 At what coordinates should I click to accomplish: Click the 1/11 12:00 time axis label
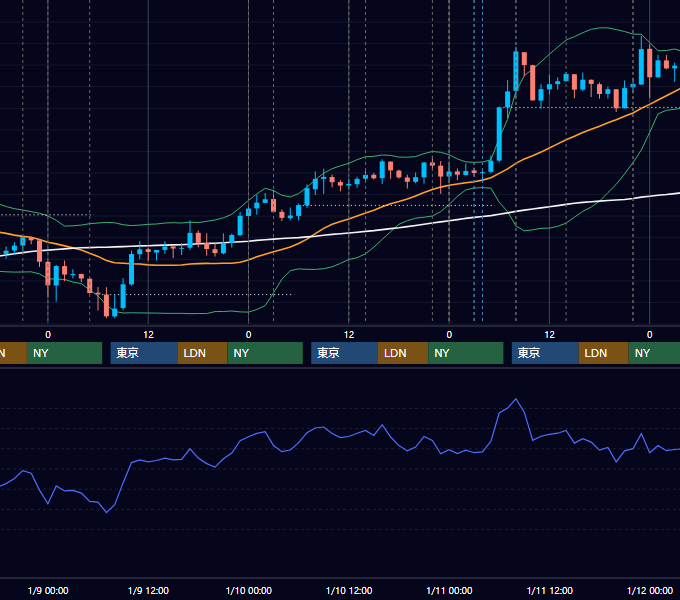click(549, 590)
